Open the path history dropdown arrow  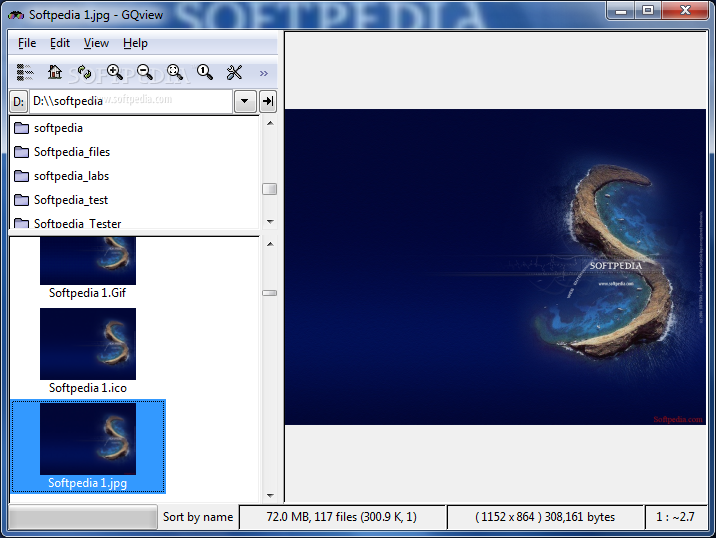point(245,101)
